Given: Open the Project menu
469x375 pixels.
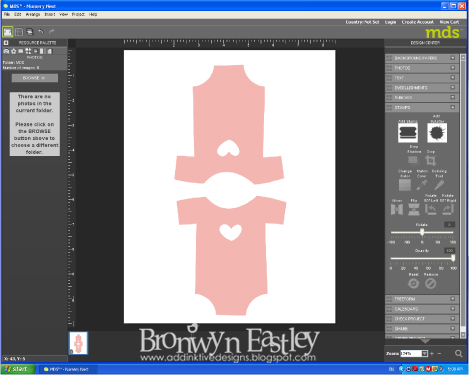Looking at the screenshot, I should click(78, 14).
